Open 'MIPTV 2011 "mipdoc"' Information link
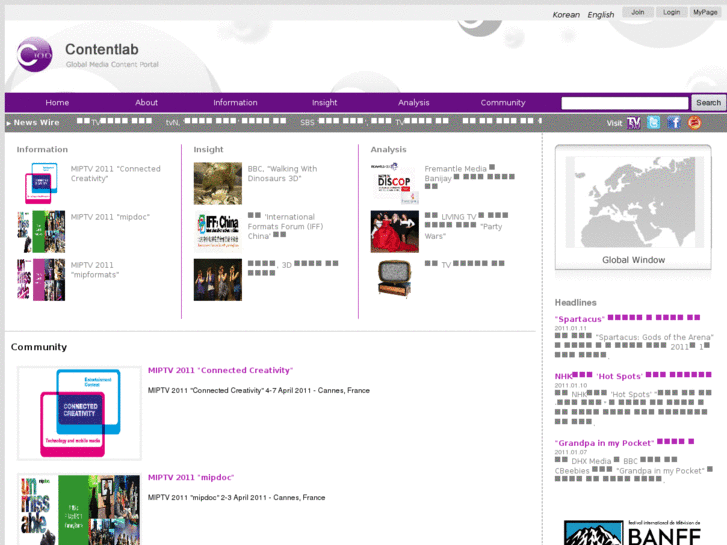The height and width of the screenshot is (545, 727). pyautogui.click(x=110, y=217)
